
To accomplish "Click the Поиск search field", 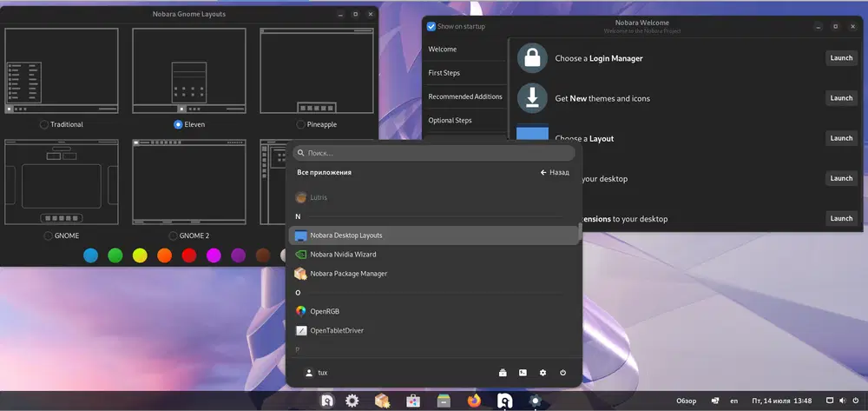I will tap(434, 153).
